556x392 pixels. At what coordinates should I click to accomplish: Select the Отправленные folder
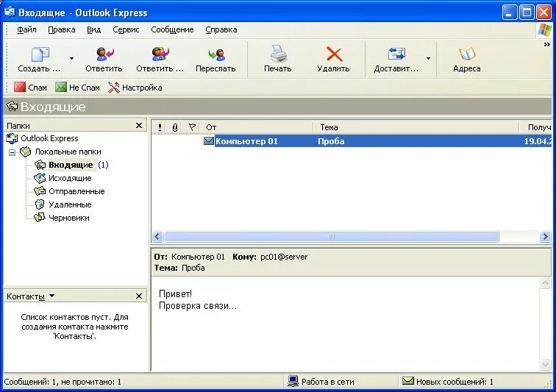point(76,191)
